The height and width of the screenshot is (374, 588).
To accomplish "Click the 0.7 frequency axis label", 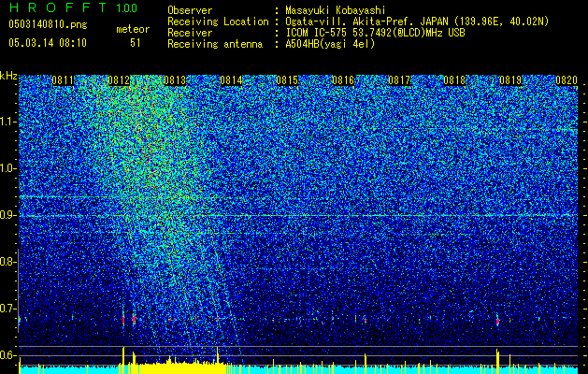I will [x=8, y=309].
